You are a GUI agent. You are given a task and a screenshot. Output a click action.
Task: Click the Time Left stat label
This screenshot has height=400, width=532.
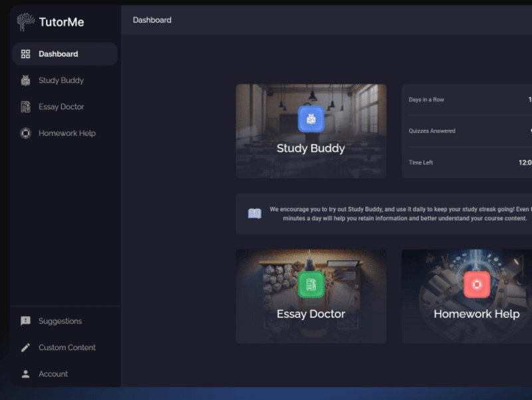pyautogui.click(x=421, y=162)
